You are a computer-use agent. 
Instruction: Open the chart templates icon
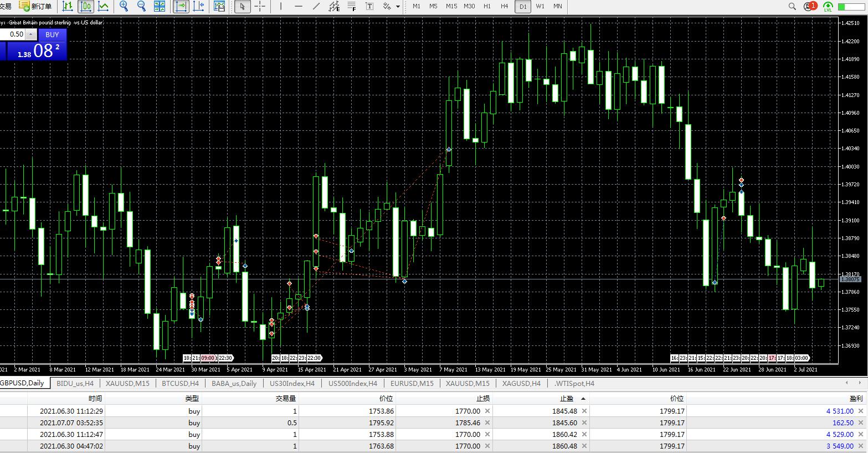(x=220, y=6)
